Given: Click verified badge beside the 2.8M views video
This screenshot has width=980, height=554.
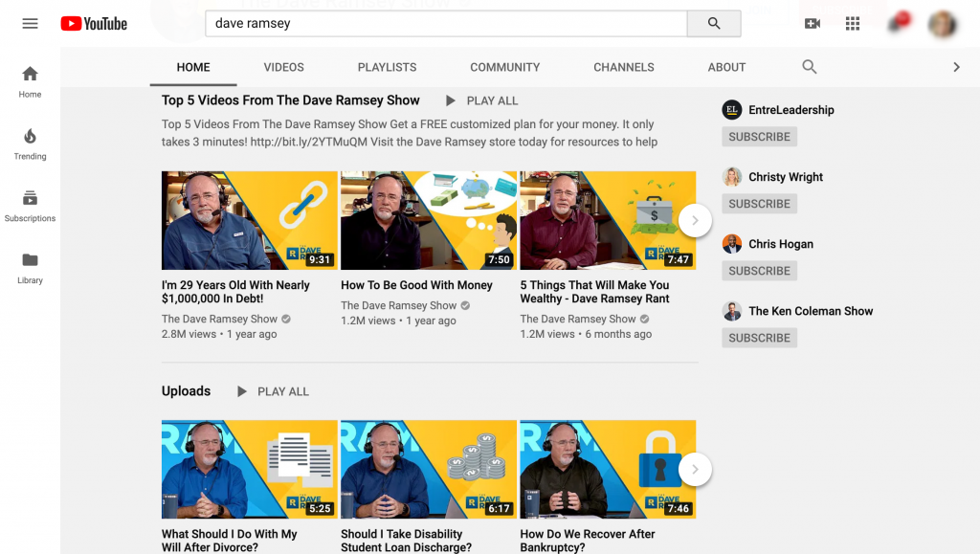Looking at the screenshot, I should (285, 320).
